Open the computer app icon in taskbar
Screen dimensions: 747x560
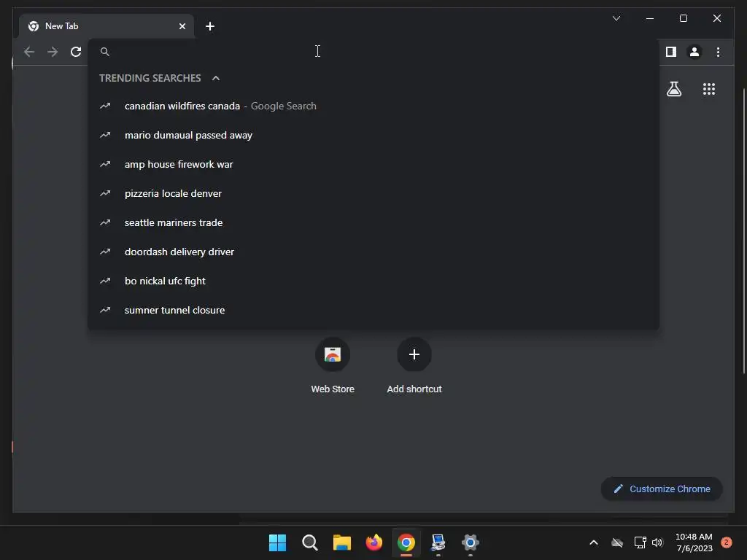438,542
